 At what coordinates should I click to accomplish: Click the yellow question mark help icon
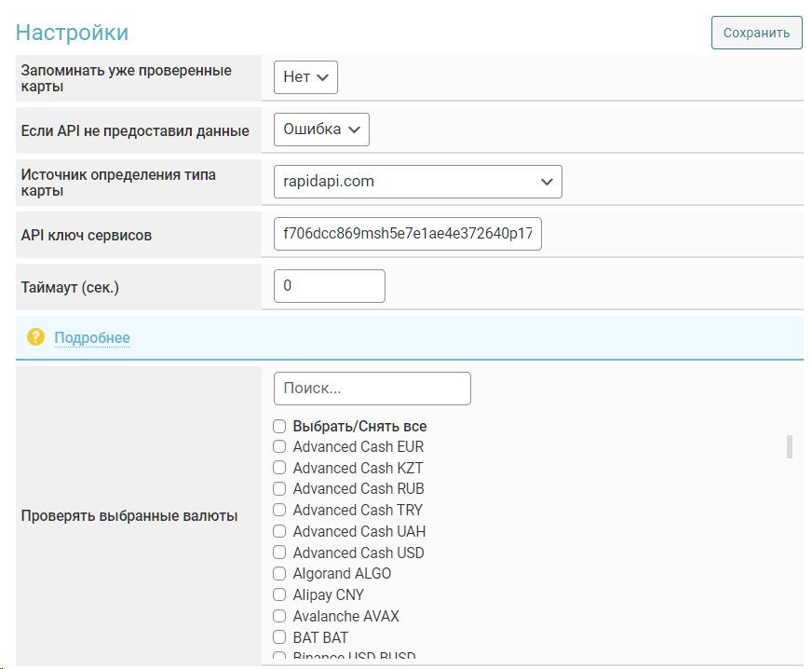(x=35, y=337)
